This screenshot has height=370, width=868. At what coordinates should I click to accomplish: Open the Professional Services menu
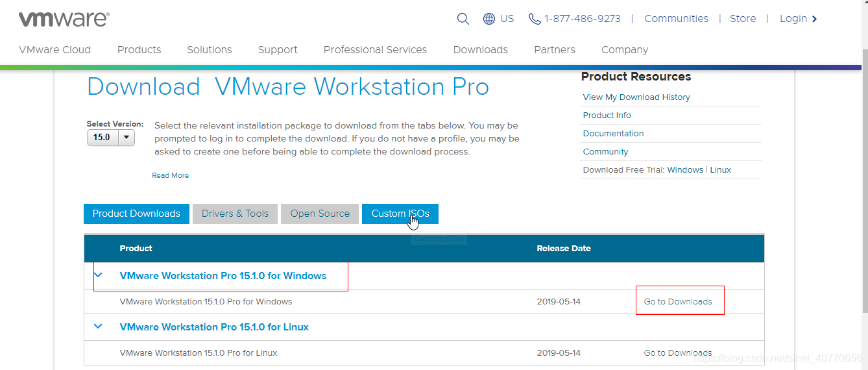coord(375,50)
